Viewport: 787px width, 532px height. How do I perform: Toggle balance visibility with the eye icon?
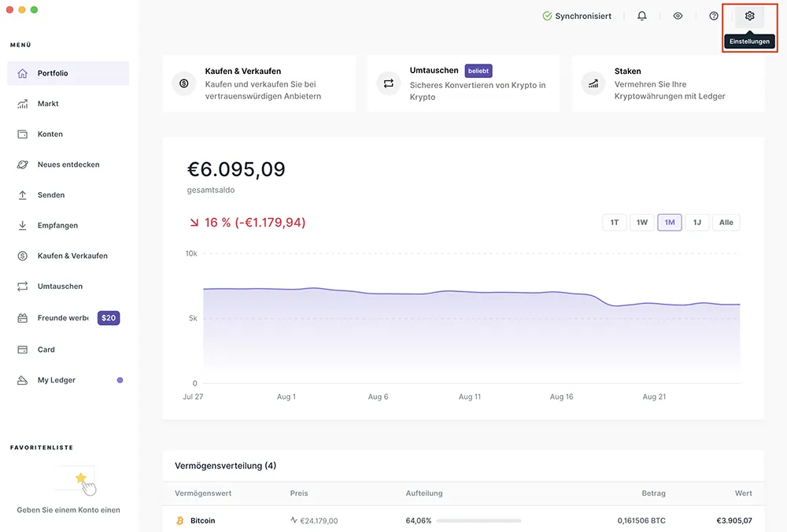[x=678, y=16]
